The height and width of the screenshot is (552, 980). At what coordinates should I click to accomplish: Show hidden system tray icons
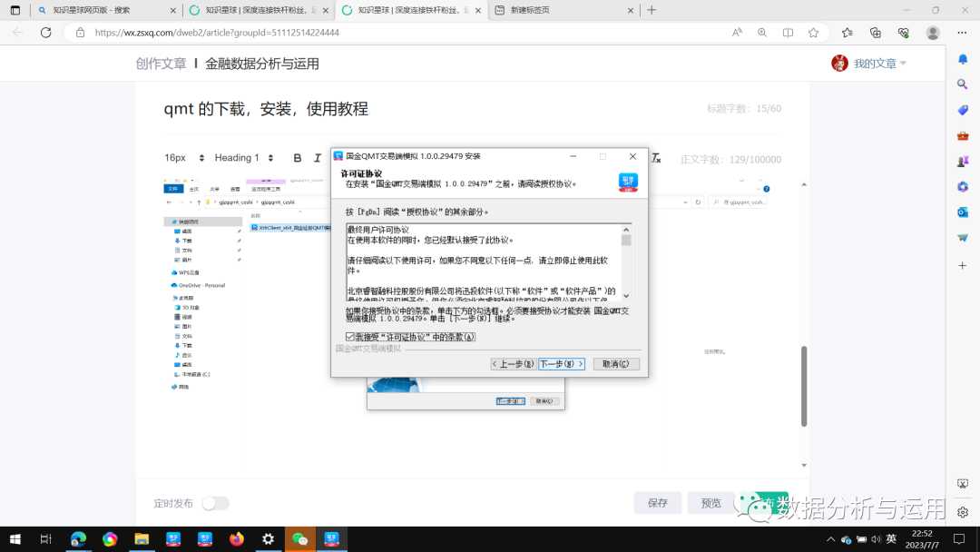pyautogui.click(x=830, y=539)
